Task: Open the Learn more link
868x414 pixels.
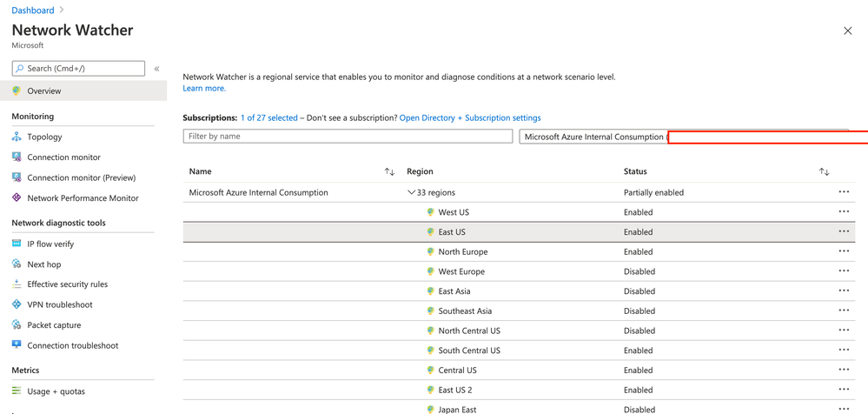Action: [204, 88]
